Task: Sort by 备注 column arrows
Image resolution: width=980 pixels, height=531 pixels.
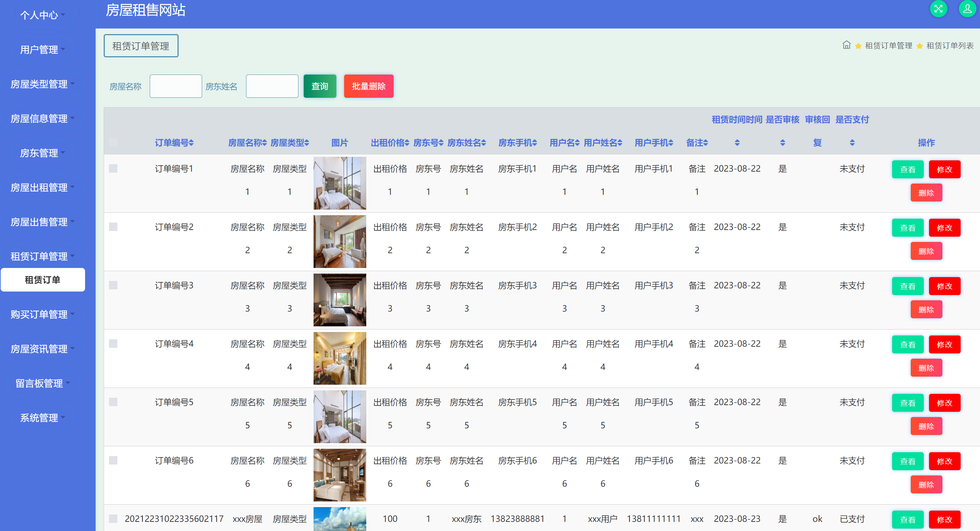Action: pos(706,143)
